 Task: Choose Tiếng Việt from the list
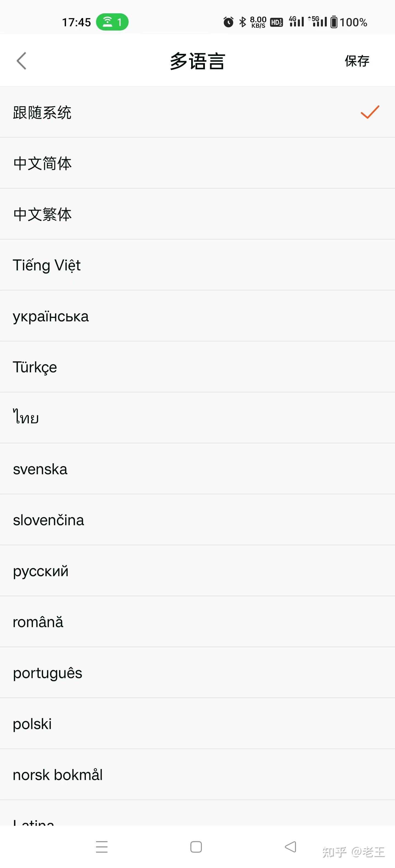(47, 265)
